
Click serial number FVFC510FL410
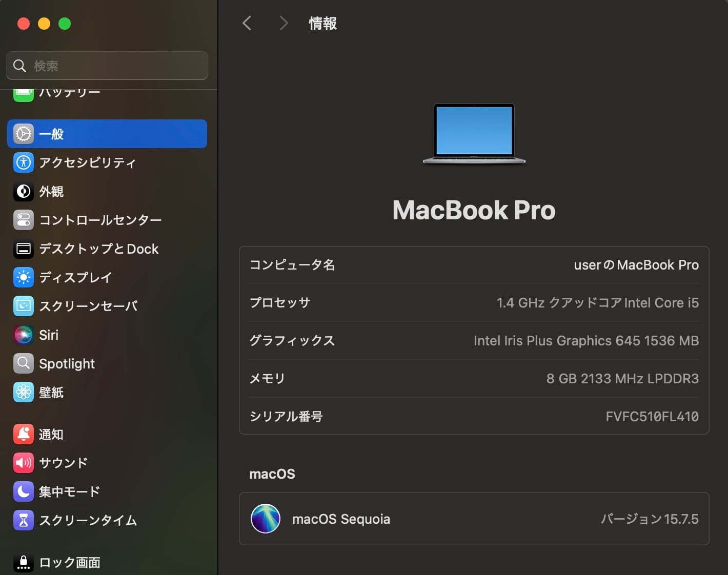pos(652,417)
